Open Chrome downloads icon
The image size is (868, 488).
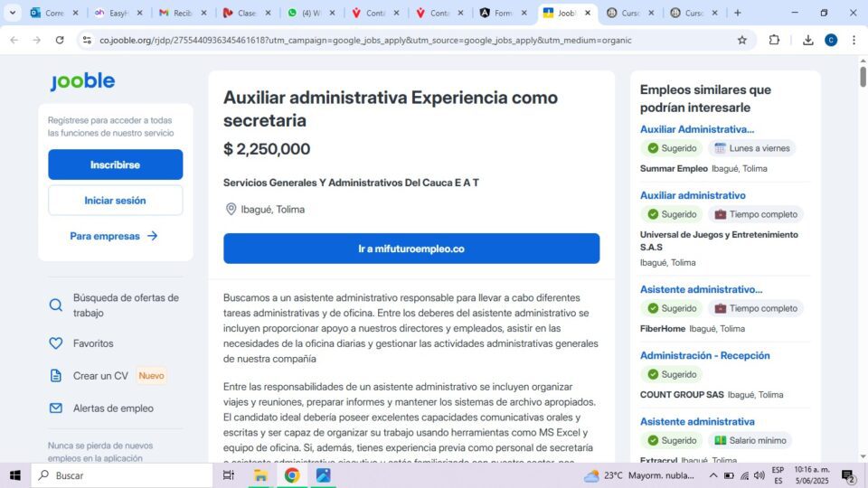807,40
